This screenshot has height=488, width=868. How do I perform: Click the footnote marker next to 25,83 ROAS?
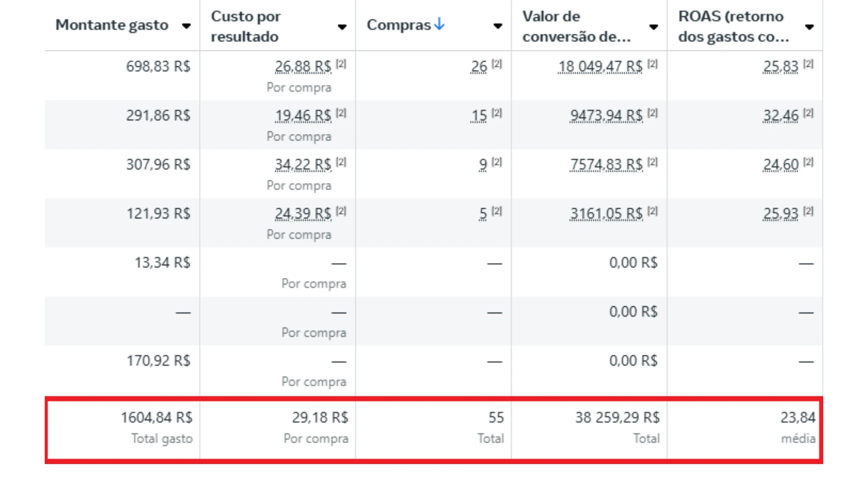[x=811, y=64]
